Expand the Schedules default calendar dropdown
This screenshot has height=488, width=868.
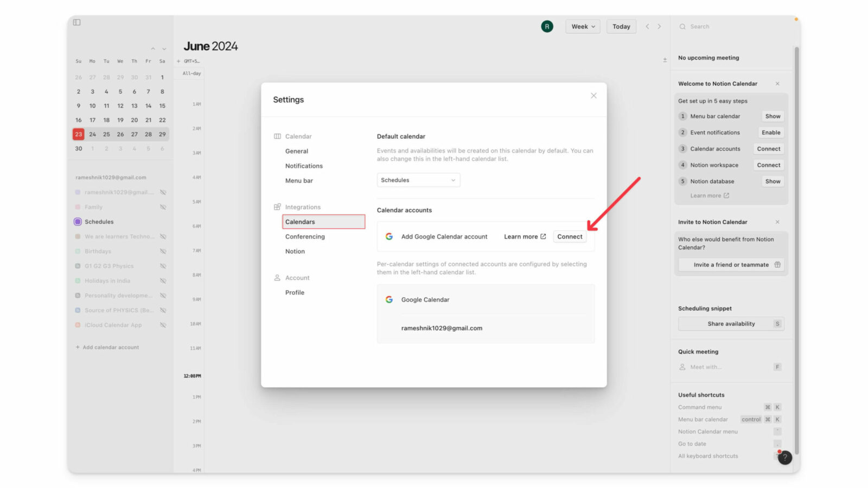tap(418, 180)
